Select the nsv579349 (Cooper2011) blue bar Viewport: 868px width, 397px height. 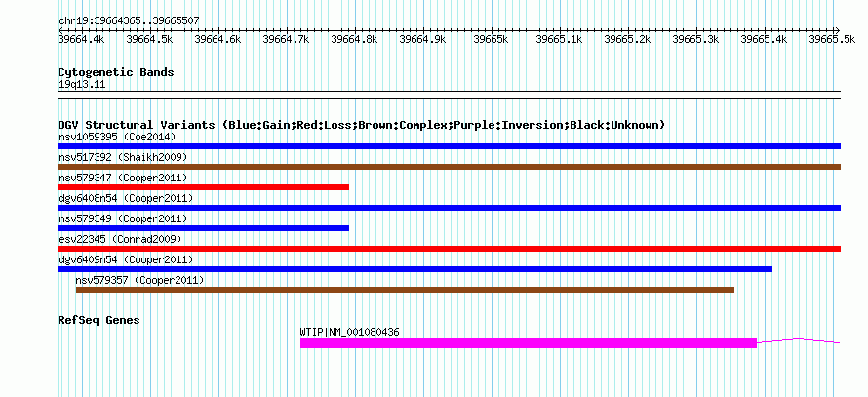click(x=203, y=228)
